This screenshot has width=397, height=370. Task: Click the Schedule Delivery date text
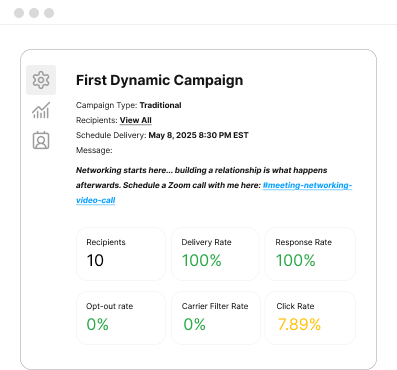pyautogui.click(x=199, y=135)
